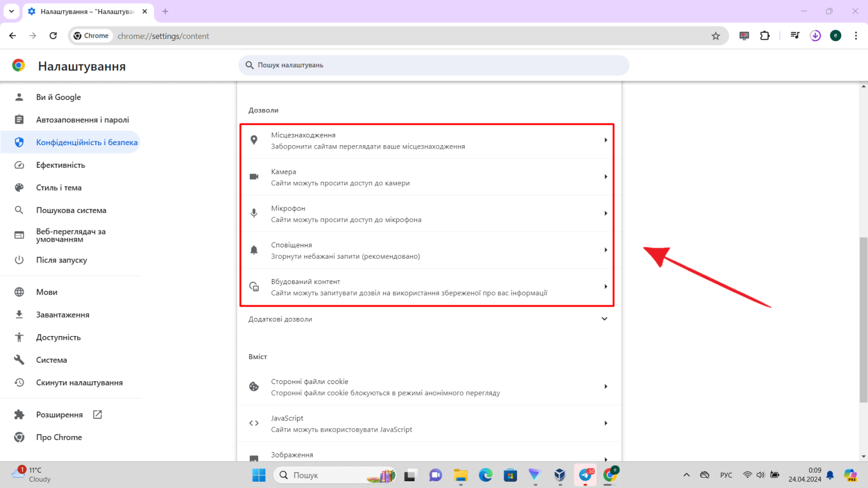Open Telegram from the taskbar

(x=585, y=475)
